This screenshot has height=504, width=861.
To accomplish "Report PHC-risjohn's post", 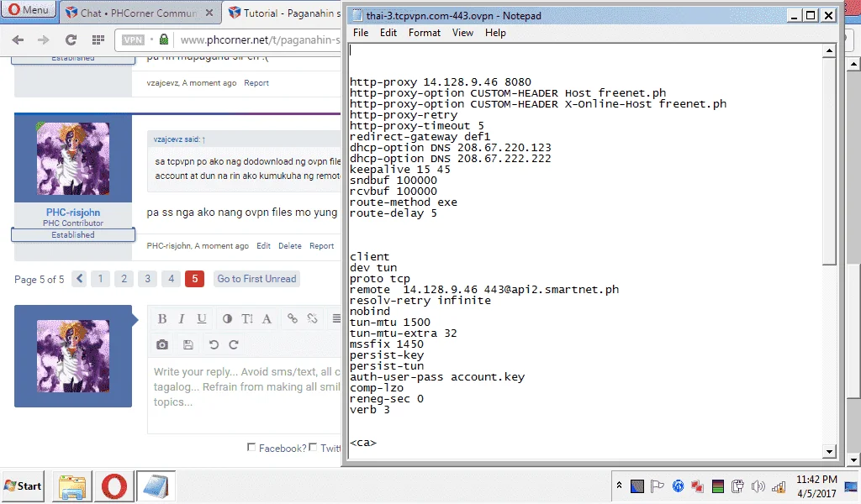I will pyautogui.click(x=322, y=245).
